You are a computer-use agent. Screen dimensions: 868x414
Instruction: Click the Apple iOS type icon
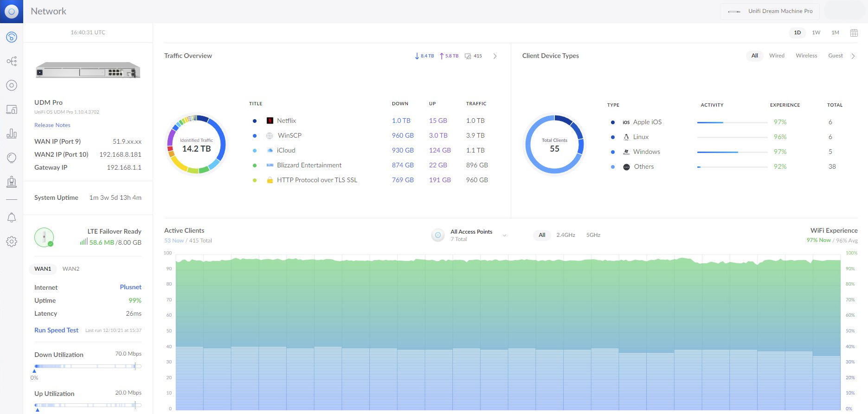[626, 122]
